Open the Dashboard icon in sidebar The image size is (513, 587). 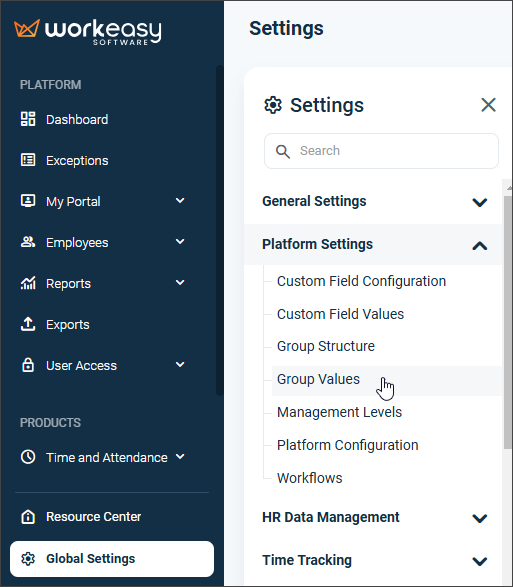28,119
